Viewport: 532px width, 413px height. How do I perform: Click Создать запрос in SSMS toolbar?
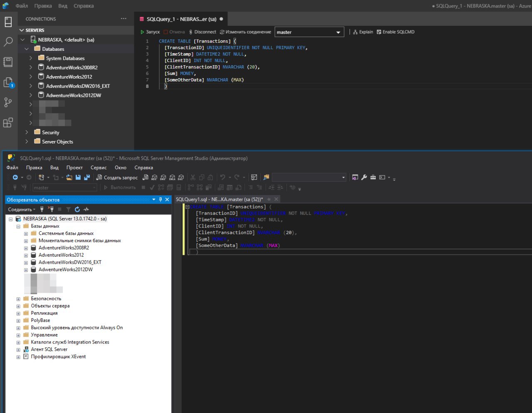point(117,178)
